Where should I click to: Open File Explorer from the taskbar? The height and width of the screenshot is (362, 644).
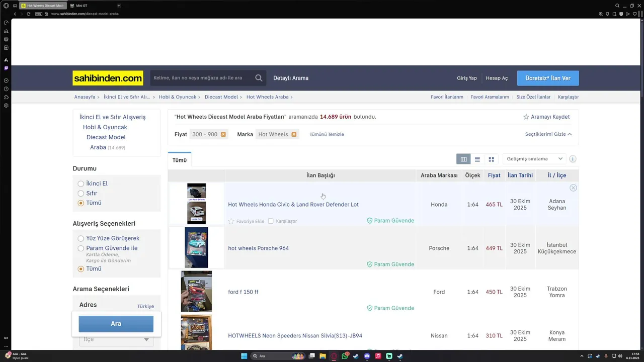[x=323, y=356]
